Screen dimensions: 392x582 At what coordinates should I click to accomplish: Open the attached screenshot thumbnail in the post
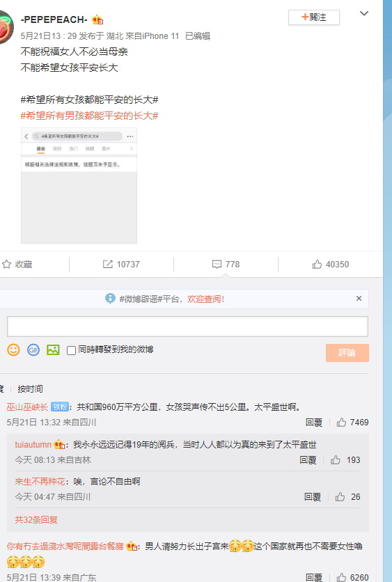tap(79, 186)
